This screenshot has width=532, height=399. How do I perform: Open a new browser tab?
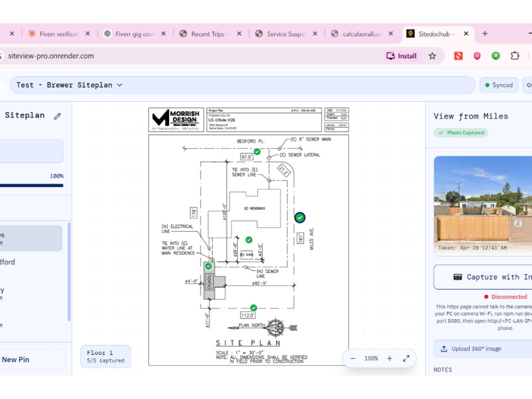tap(485, 34)
